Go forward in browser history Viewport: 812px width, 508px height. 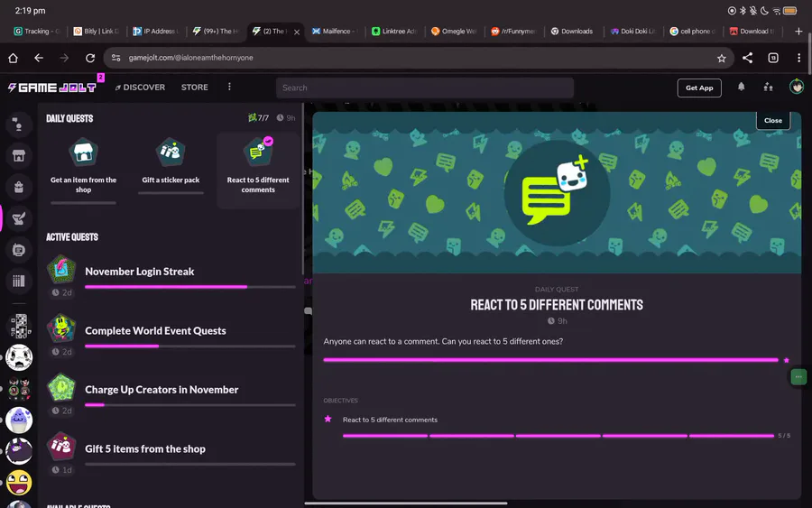point(64,58)
